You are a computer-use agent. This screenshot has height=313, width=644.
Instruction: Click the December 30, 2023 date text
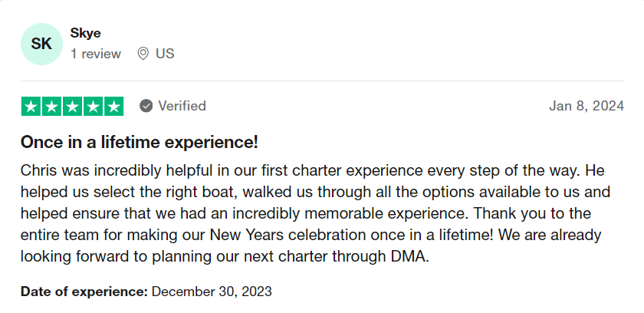[212, 292]
